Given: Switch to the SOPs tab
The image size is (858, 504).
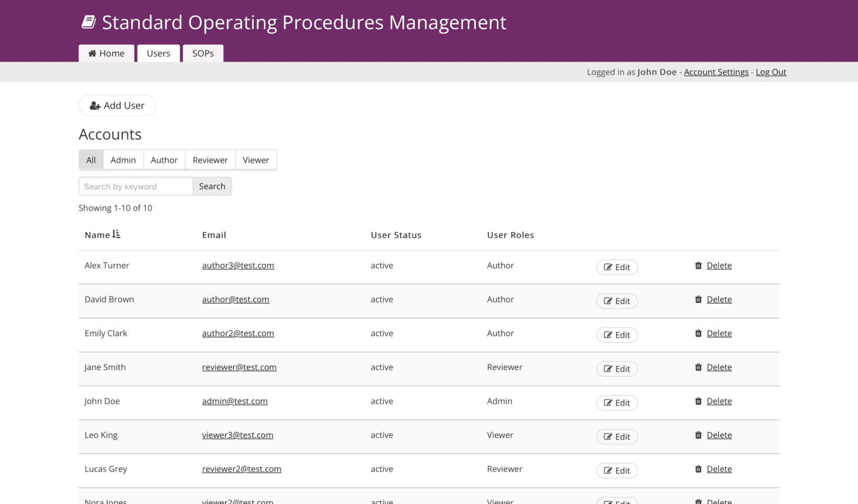Looking at the screenshot, I should [x=203, y=53].
